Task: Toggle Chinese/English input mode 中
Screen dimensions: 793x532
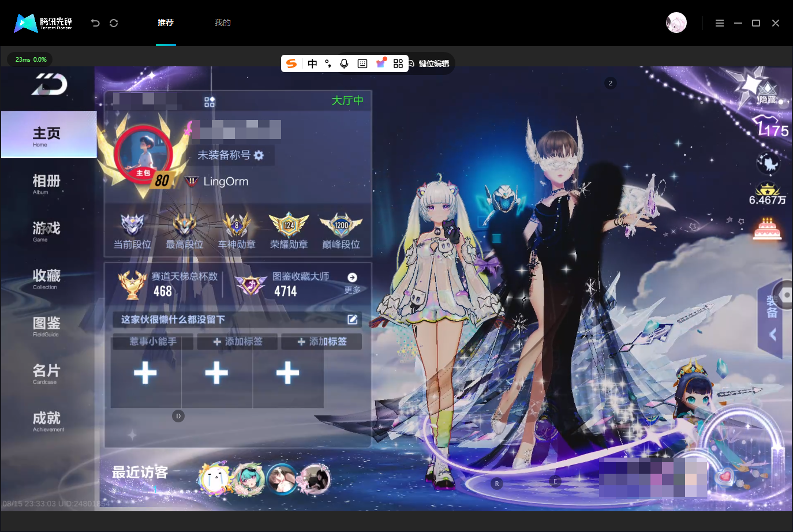Action: 312,63
